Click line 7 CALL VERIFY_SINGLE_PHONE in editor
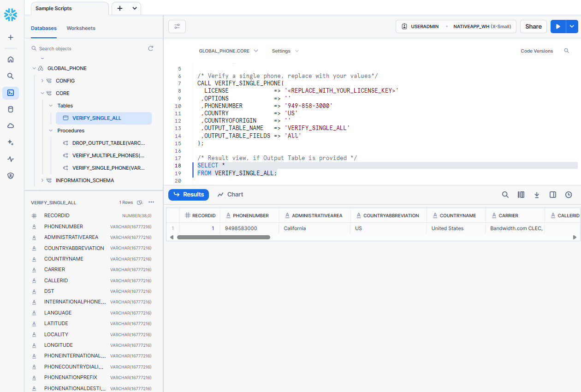This screenshot has height=392, width=581. (241, 83)
